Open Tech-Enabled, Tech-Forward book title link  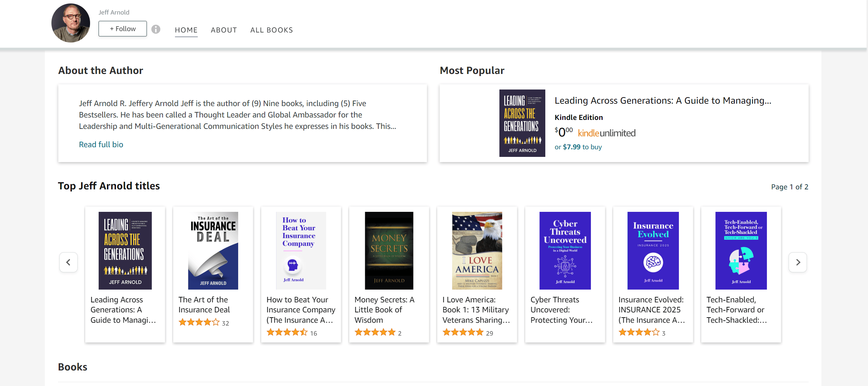[737, 310]
